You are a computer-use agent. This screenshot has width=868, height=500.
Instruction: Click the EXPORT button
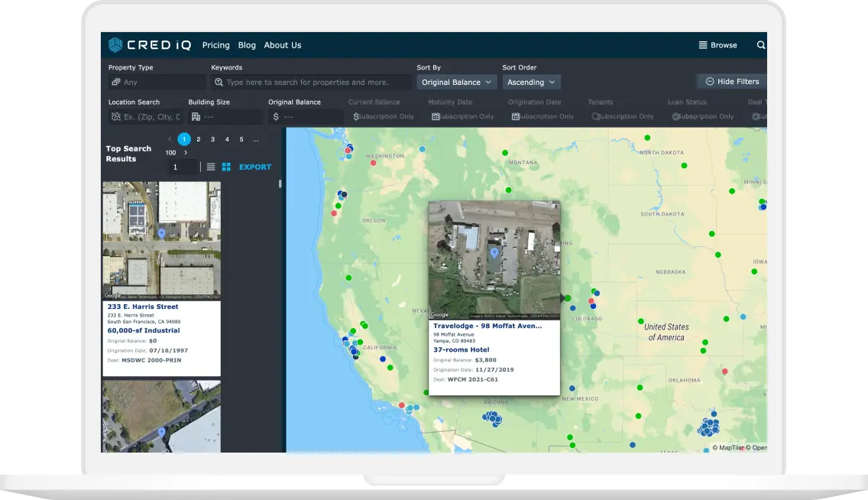coord(255,167)
